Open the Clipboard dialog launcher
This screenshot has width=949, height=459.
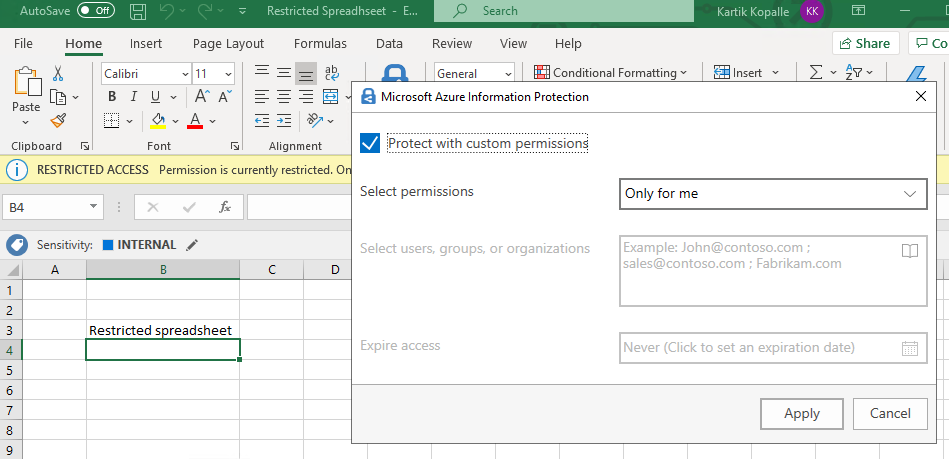pos(85,146)
